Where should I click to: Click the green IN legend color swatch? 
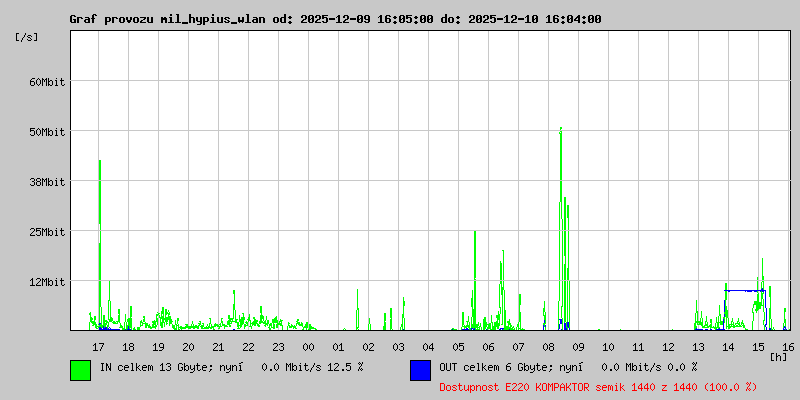[x=80, y=369]
